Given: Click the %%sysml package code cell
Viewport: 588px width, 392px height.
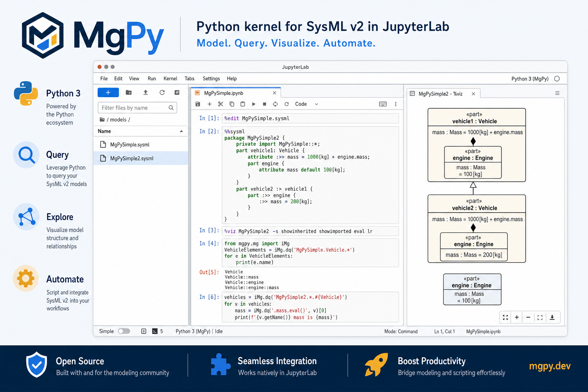Looking at the screenshot, I should (310, 175).
